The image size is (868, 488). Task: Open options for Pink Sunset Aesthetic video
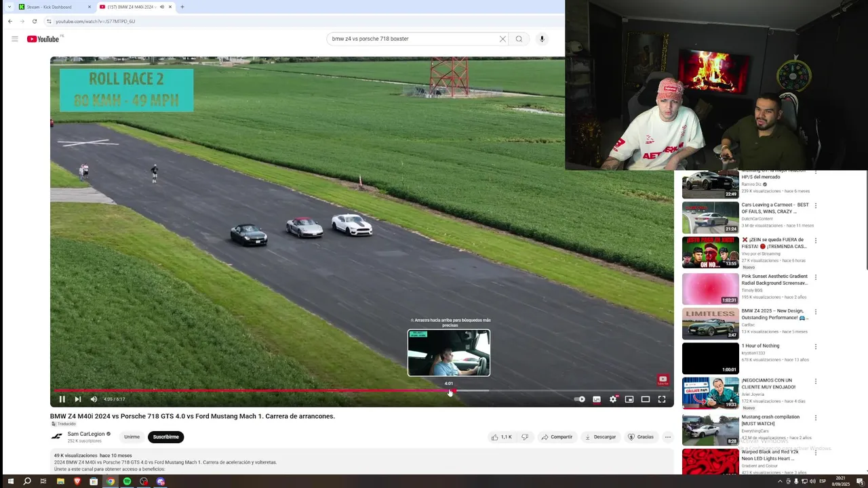pos(815,277)
